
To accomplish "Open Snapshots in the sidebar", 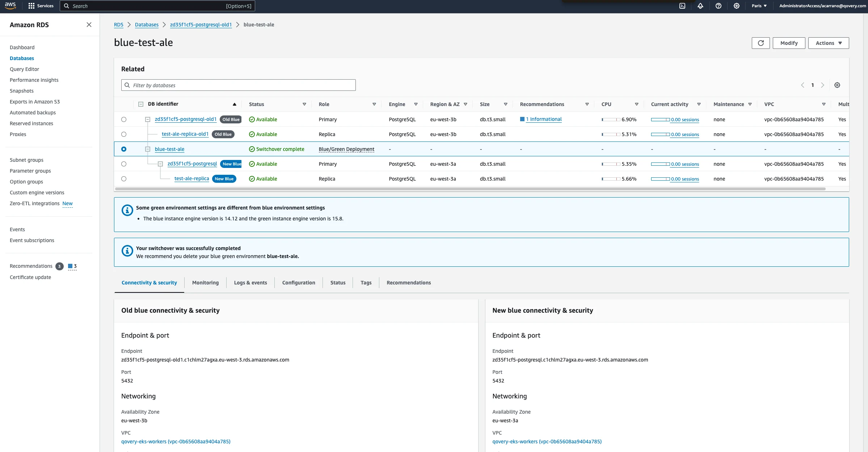I will 22,91.
